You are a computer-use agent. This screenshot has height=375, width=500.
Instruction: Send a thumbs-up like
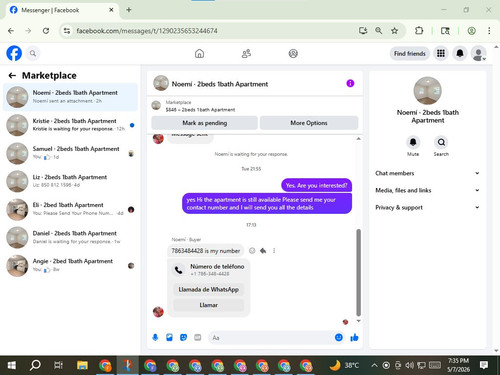(x=354, y=338)
